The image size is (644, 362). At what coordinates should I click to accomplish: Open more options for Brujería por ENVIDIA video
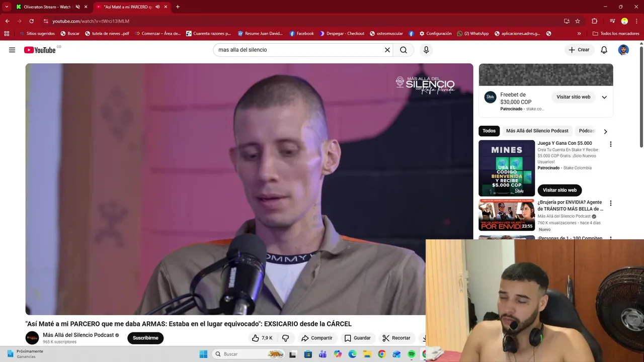611,204
